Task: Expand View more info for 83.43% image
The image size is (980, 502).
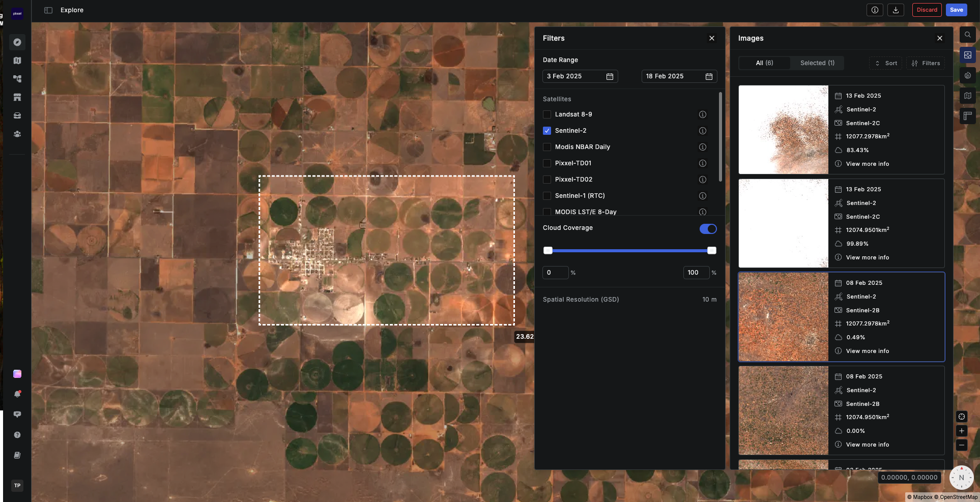Action: 867,164
